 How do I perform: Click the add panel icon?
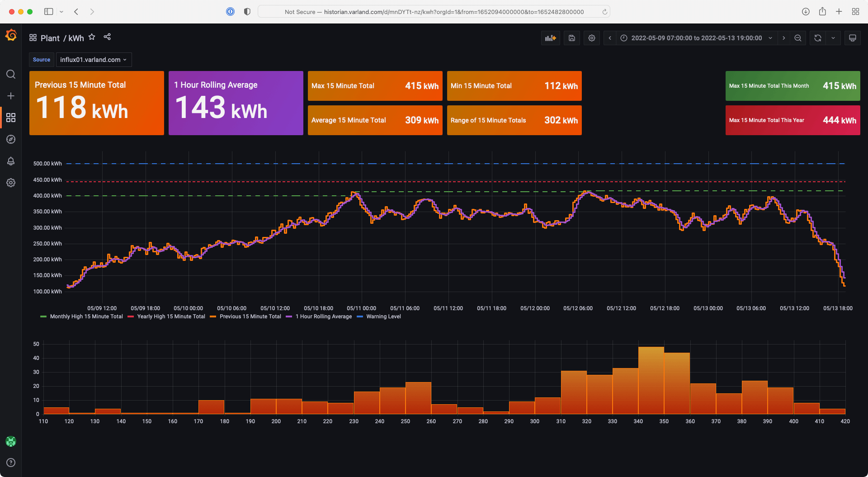point(550,38)
